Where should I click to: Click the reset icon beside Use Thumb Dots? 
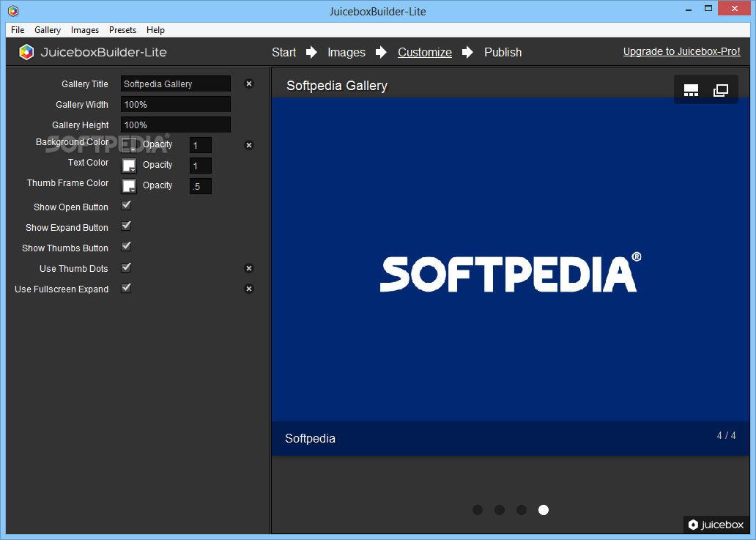(x=249, y=269)
